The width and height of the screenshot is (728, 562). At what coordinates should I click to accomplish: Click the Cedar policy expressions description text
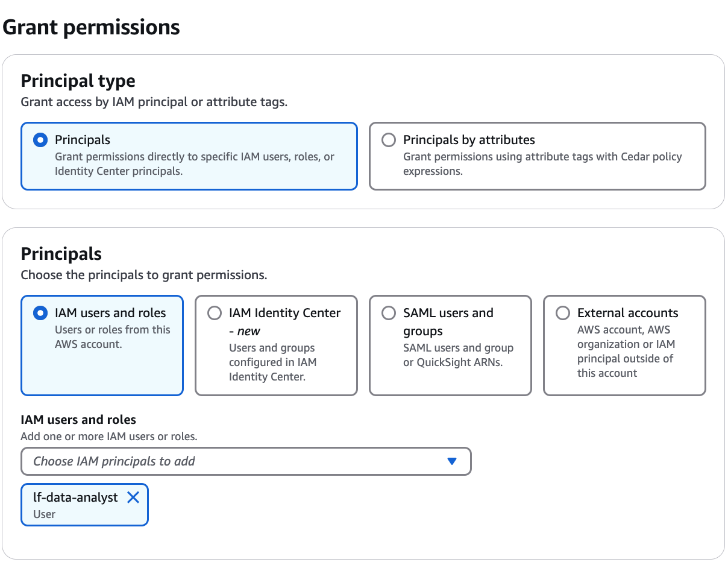[x=542, y=164]
